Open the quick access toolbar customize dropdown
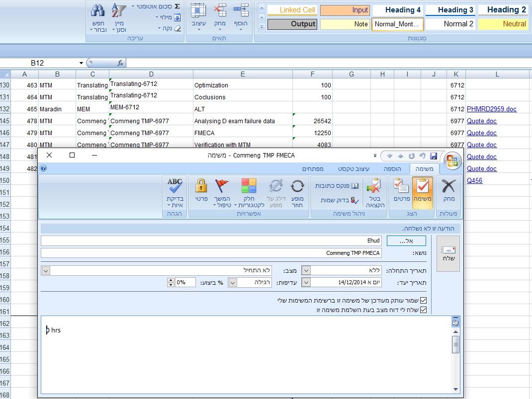This screenshot has height=399, width=532. coord(375,156)
